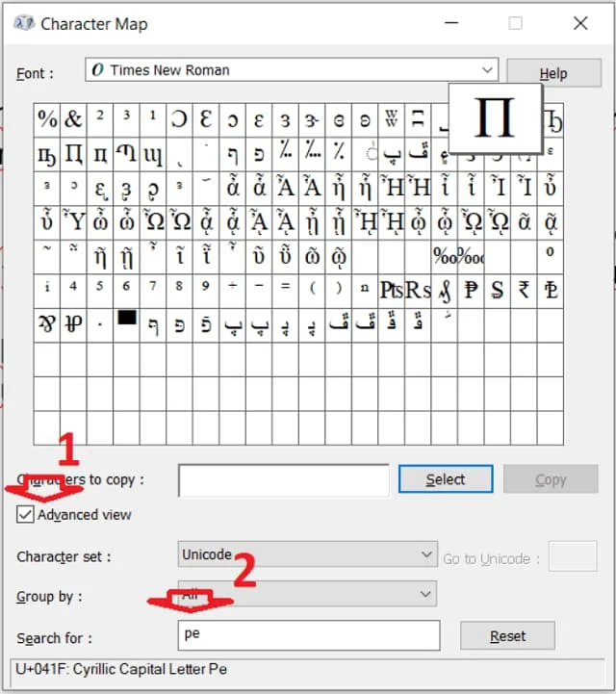Pick the enlarged Cyrillic Pe preview character
616x694 pixels.
click(x=496, y=116)
